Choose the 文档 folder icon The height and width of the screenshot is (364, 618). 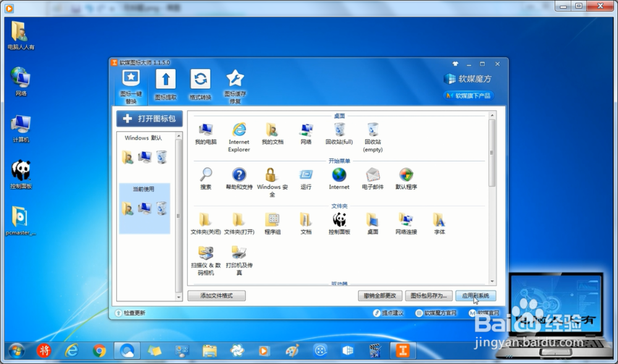point(306,223)
